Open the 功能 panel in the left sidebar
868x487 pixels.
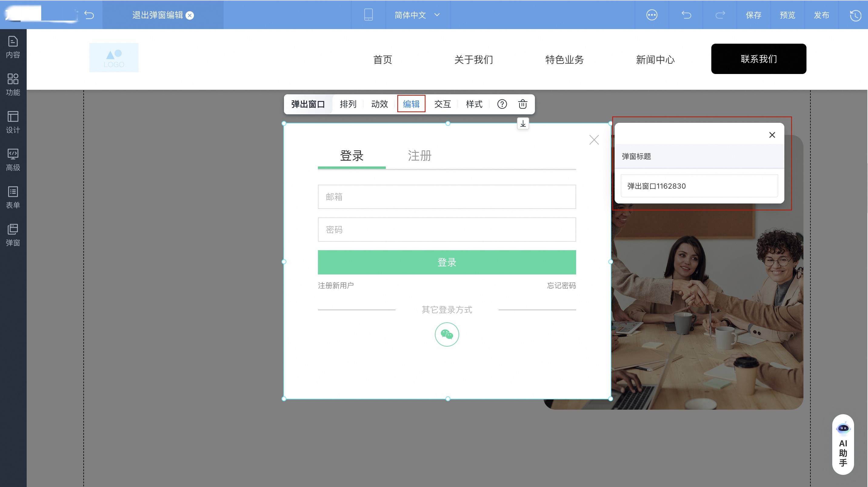click(13, 84)
